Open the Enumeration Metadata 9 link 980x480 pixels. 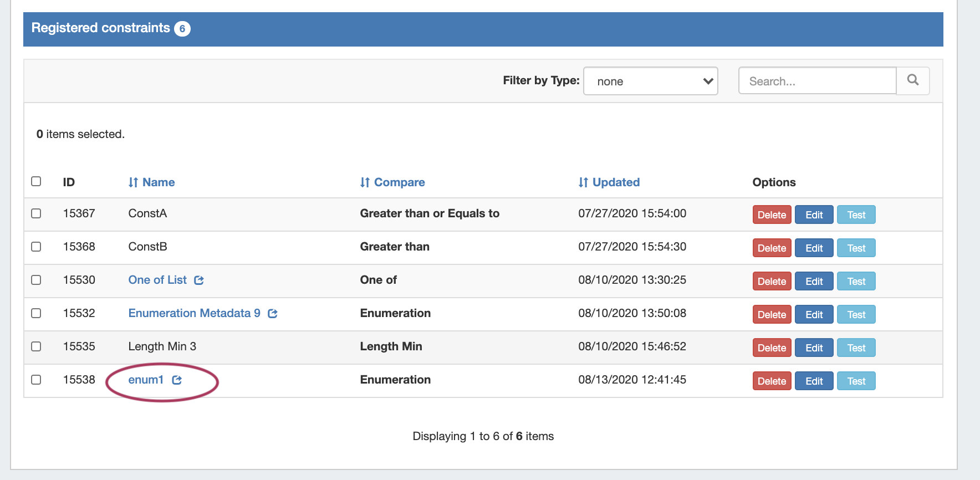click(x=194, y=313)
